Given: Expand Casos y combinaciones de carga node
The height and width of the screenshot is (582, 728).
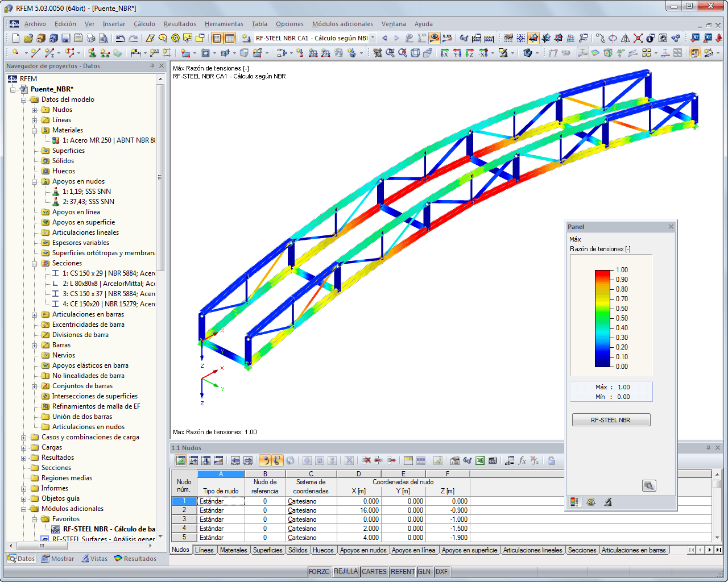Looking at the screenshot, I should [24, 437].
